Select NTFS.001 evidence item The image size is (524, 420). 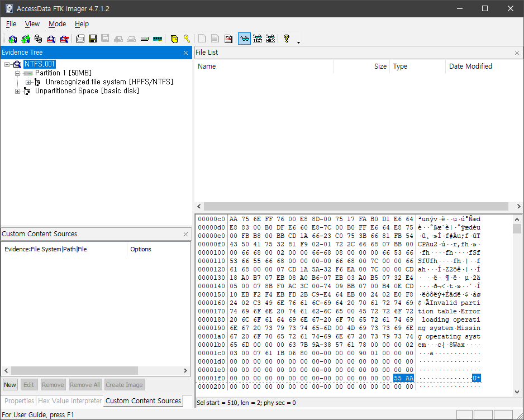(40, 64)
